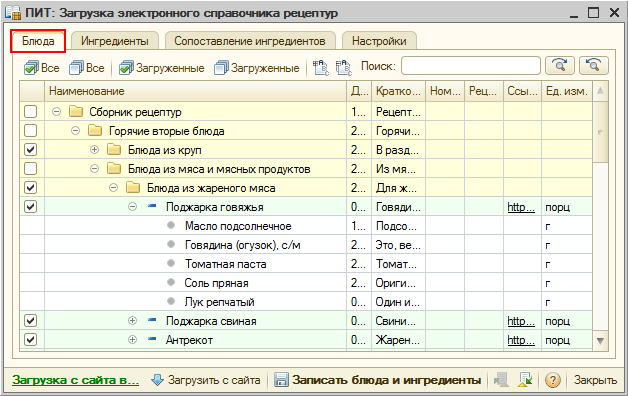The height and width of the screenshot is (396, 628).
Task: Click the Наименование column header
Action: (x=195, y=91)
